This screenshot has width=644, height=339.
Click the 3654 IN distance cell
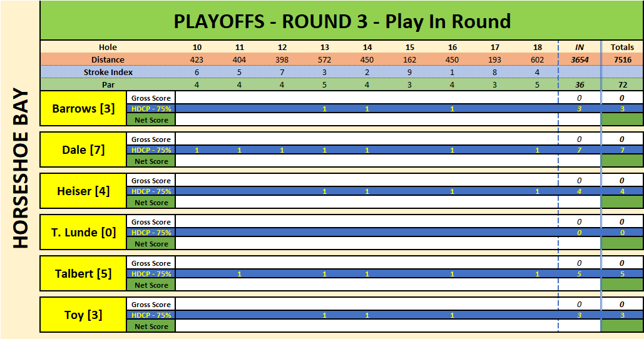(x=580, y=60)
